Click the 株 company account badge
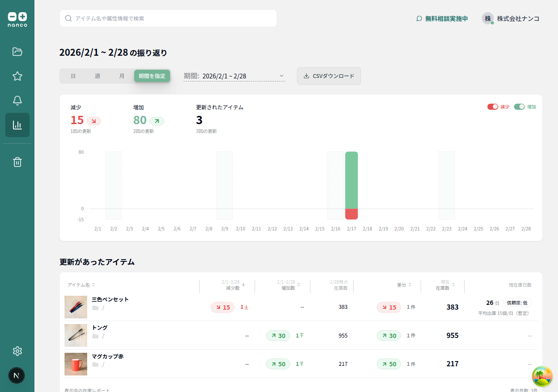This screenshot has width=558, height=392. (x=487, y=19)
